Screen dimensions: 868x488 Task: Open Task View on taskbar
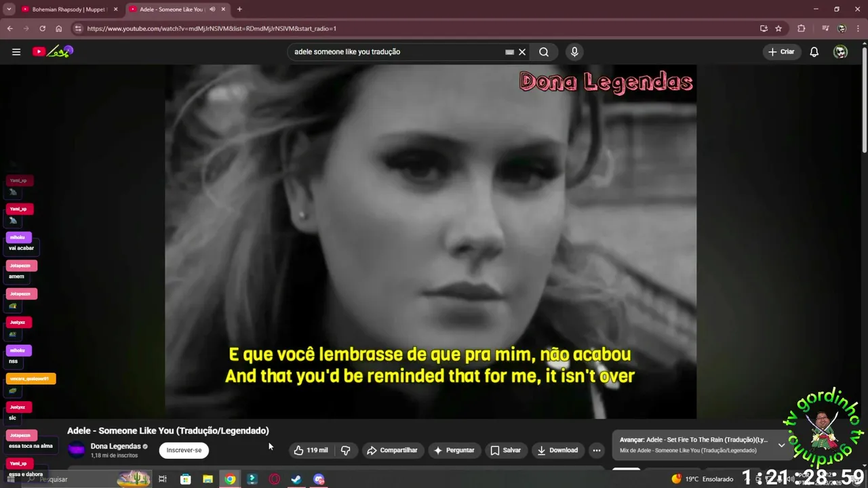coord(163,479)
